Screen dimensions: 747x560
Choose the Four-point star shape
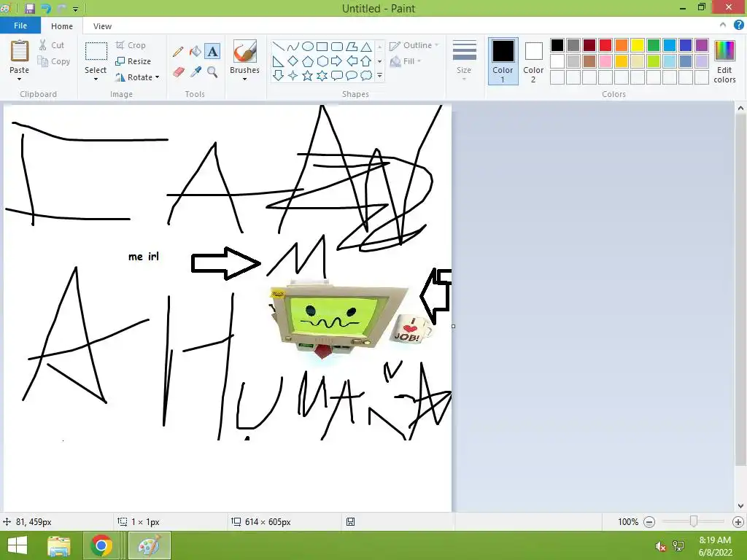[293, 75]
